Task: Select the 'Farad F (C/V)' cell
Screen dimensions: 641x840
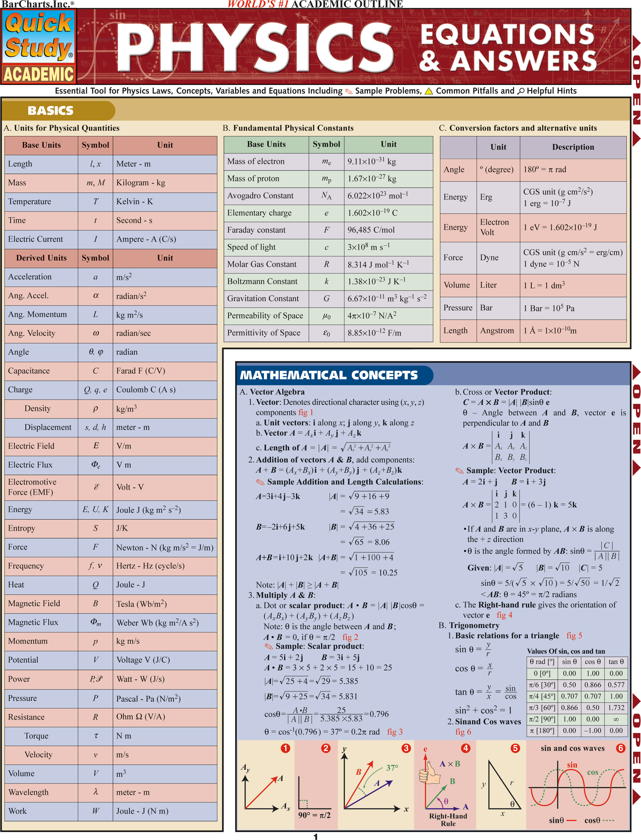Action: tap(165, 371)
